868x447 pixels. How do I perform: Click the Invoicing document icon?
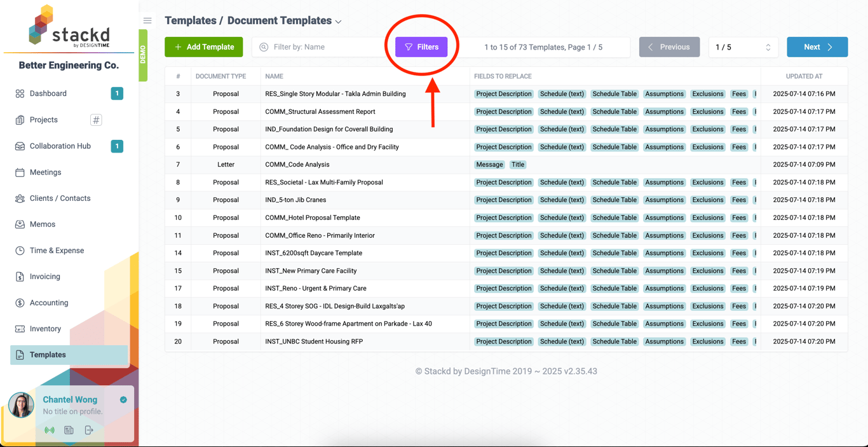[20, 277]
